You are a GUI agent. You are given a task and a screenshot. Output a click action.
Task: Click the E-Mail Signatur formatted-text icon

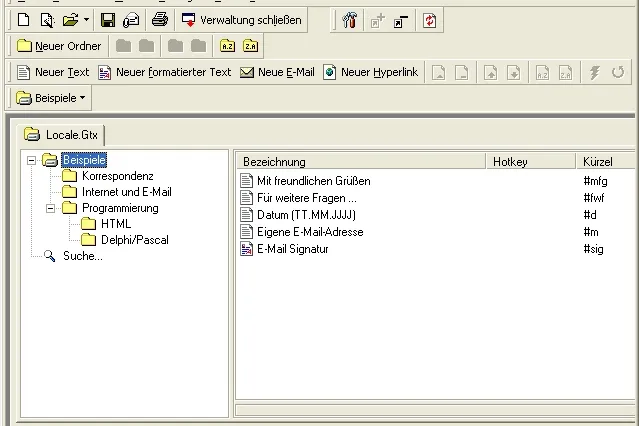pos(246,249)
